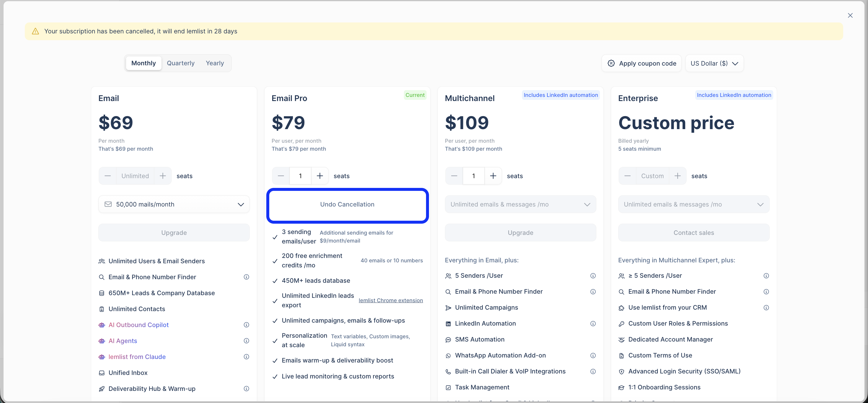Click info icon next to AI Outbound Copilot
The height and width of the screenshot is (403, 868).
[246, 325]
